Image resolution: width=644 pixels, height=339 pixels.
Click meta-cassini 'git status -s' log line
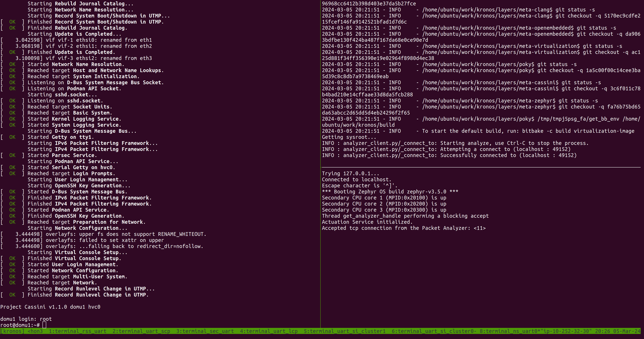point(461,82)
